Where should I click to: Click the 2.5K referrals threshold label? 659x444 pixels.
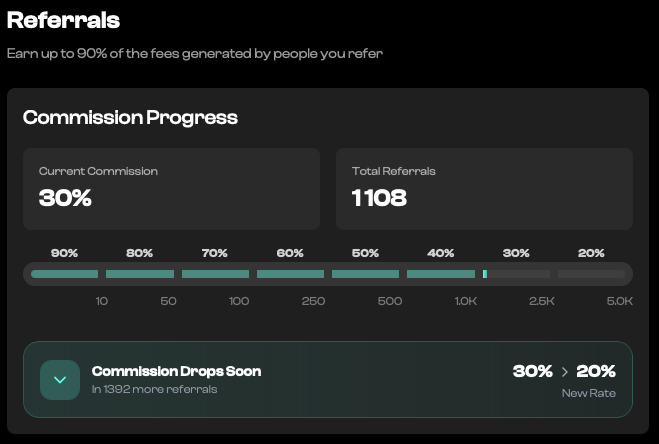click(542, 301)
